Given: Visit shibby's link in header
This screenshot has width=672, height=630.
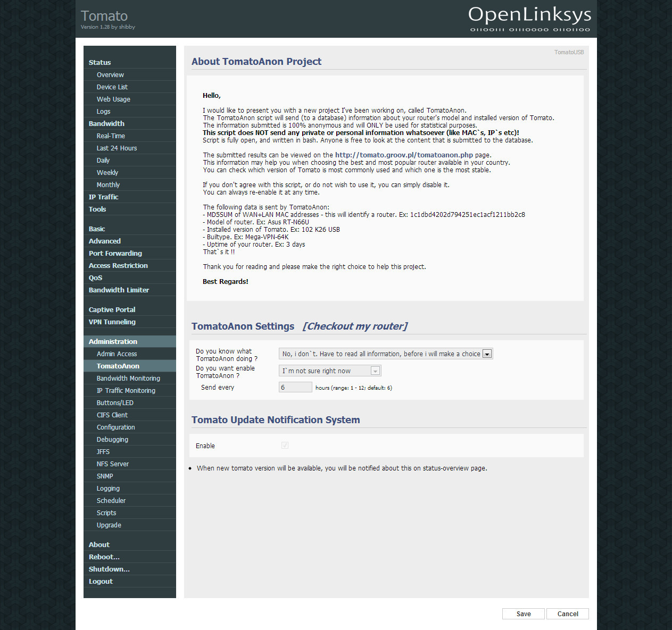Looking at the screenshot, I should (127, 27).
